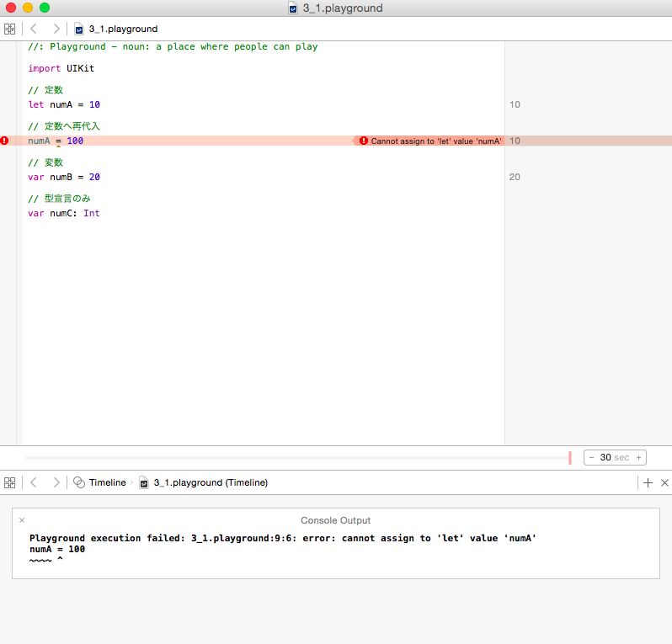This screenshot has height=644, width=672.
Task: Click result value 10 for let numA
Action: coord(515,104)
